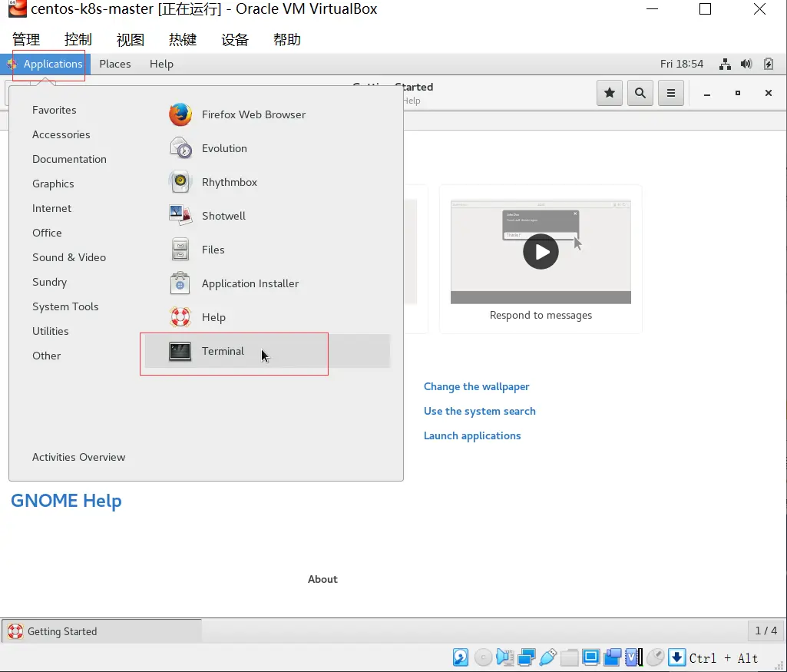Open the Launch applications link

471,435
